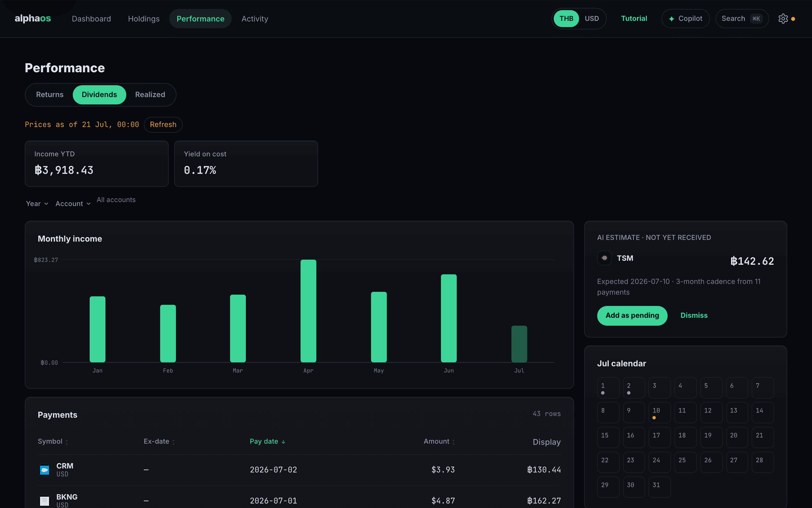The image size is (812, 508).
Task: Sort payments by Ex-date column
Action: [x=159, y=441]
